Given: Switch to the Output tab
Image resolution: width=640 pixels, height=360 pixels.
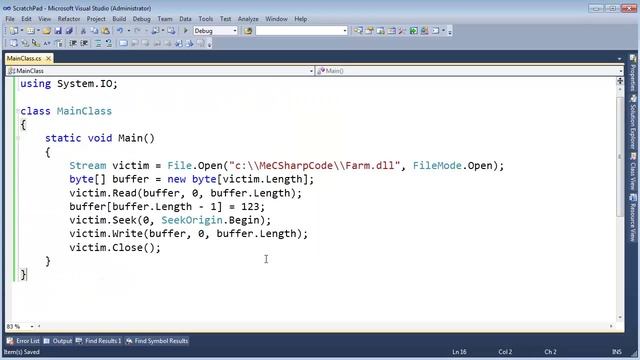Looking at the screenshot, I should [58, 341].
